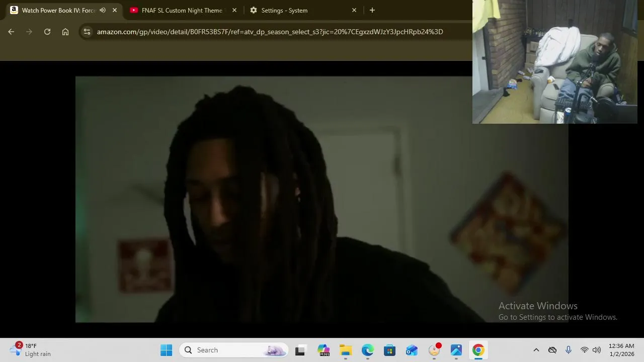Open the Photos app from the taskbar
644x362 pixels.
click(456, 350)
